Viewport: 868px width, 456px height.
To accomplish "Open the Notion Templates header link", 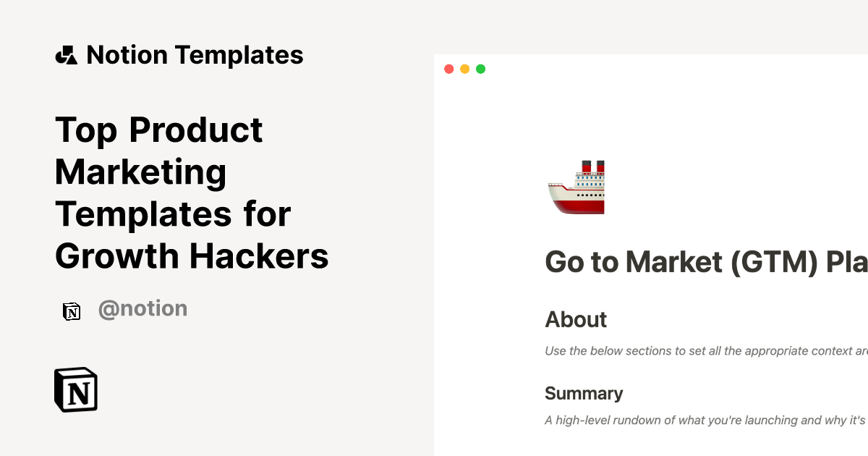I will pyautogui.click(x=195, y=55).
